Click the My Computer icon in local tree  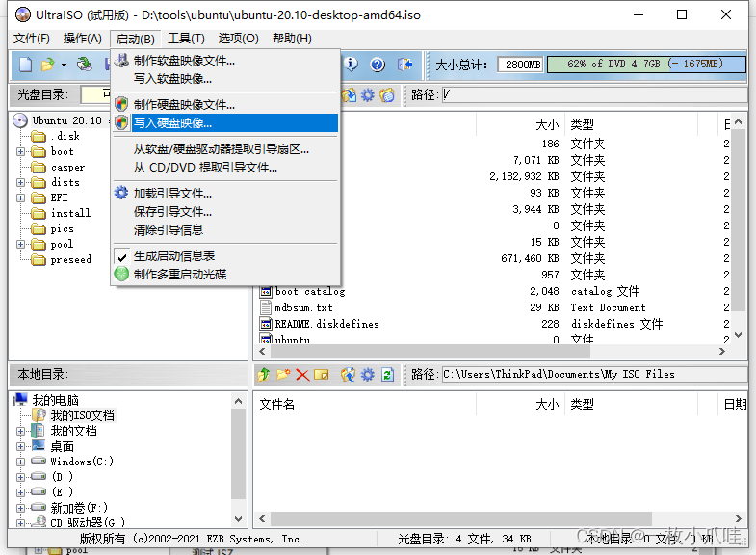21,399
